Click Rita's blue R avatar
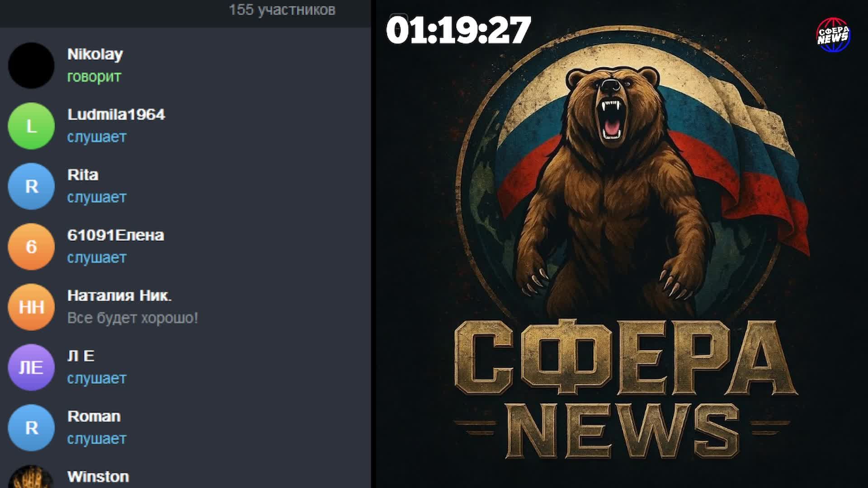Viewport: 868px width, 488px height. click(x=31, y=186)
